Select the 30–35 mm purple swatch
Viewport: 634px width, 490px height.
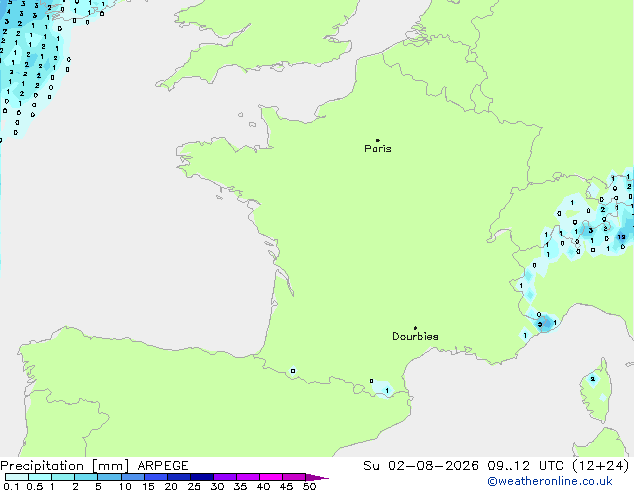[224, 477]
